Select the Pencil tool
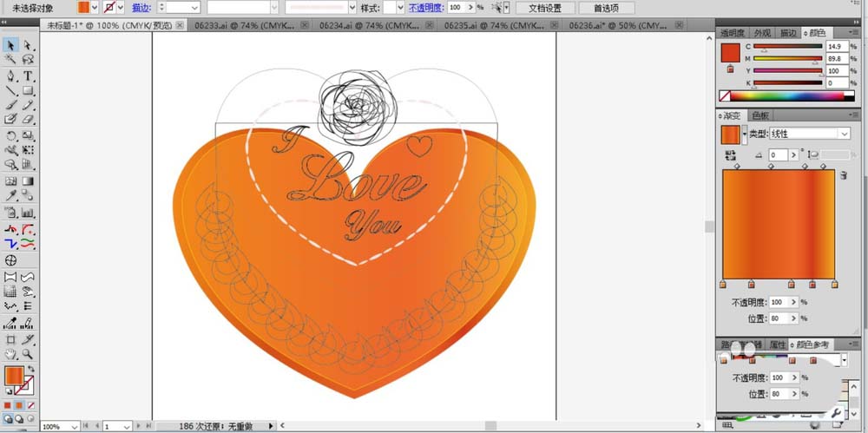Viewport: 868px width, 433px height. [x=28, y=105]
